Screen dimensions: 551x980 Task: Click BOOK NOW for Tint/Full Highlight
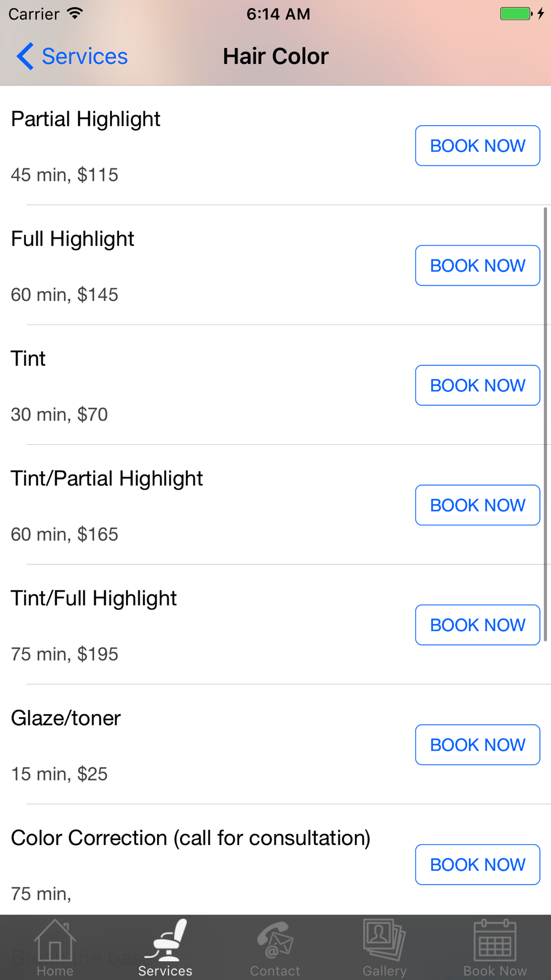[478, 625]
